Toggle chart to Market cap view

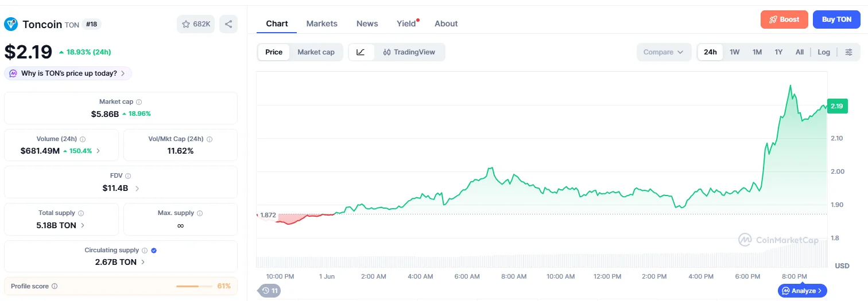click(x=316, y=52)
